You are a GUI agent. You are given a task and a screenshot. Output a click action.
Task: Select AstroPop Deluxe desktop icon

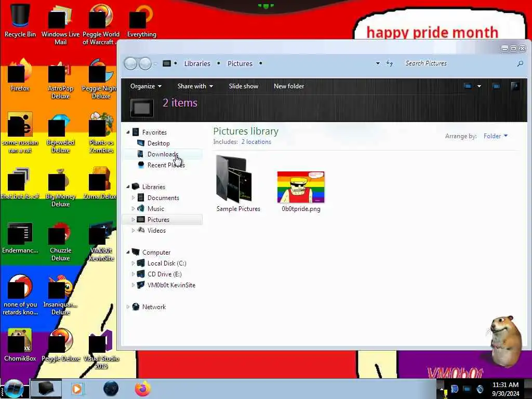[60, 79]
